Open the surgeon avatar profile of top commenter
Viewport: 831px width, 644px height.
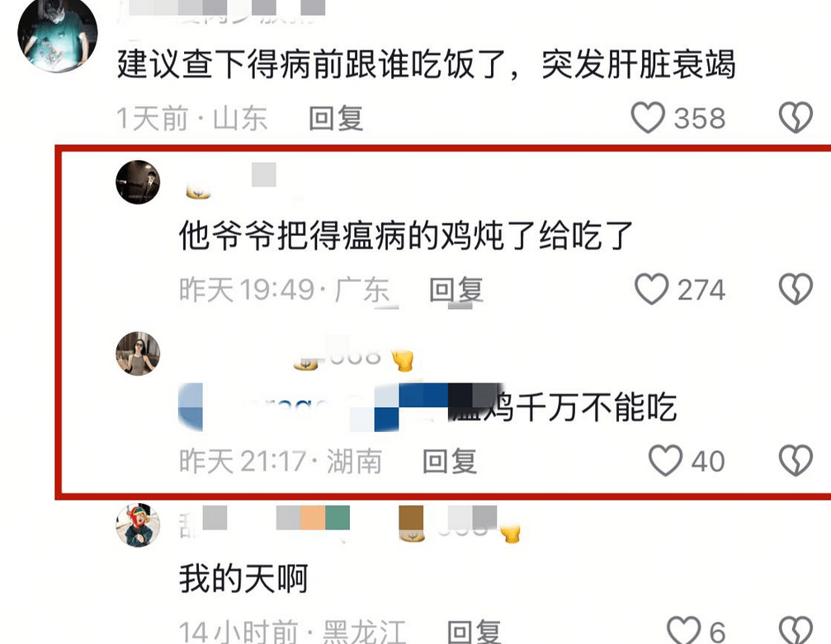[x=57, y=33]
